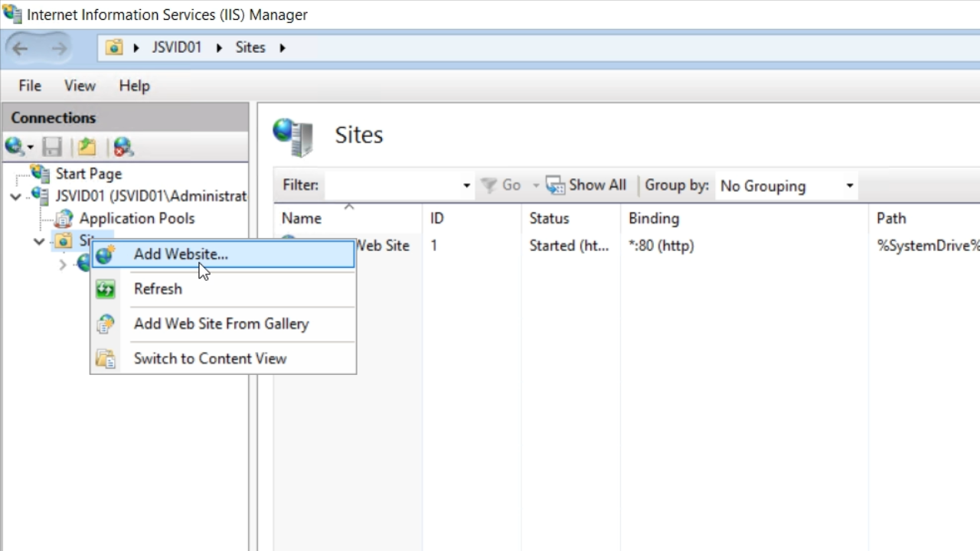Click JSVID01 in the address breadcrumb
The image size is (980, 551).
[x=176, y=47]
